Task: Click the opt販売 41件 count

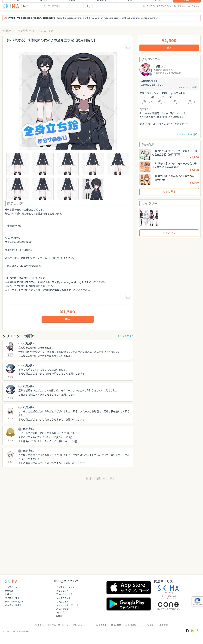Action: click(x=177, y=93)
